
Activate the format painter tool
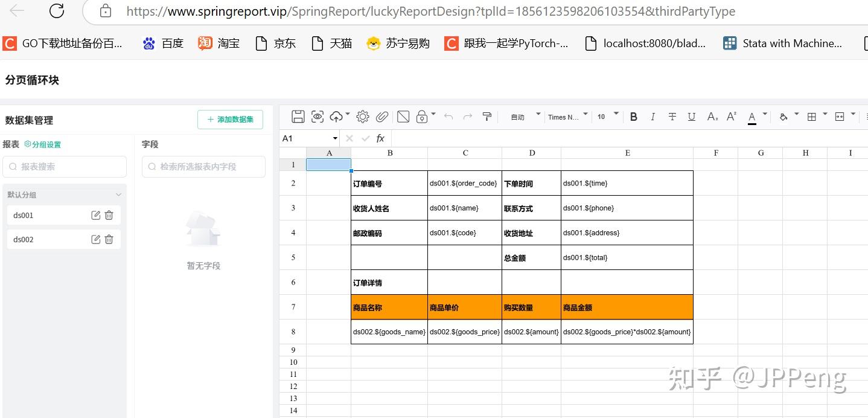click(487, 117)
